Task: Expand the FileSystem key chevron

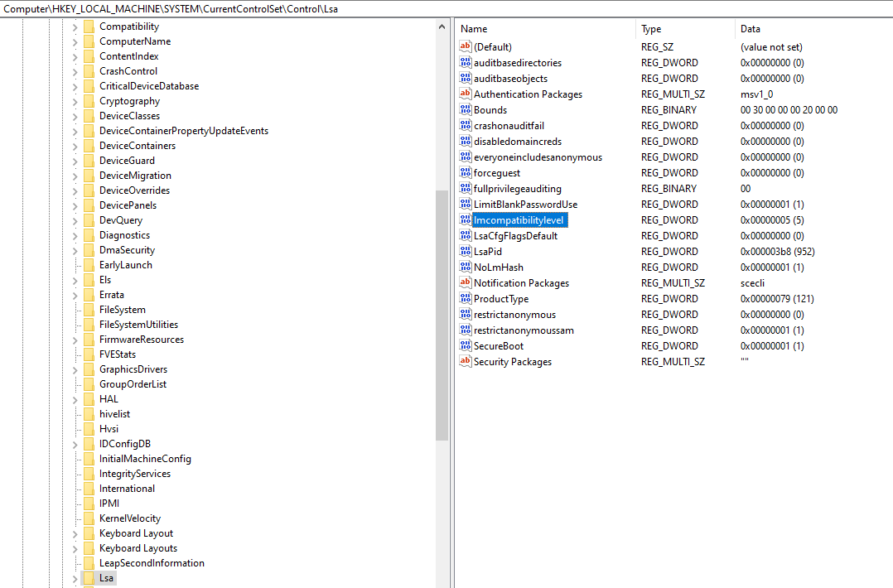Action: click(75, 310)
